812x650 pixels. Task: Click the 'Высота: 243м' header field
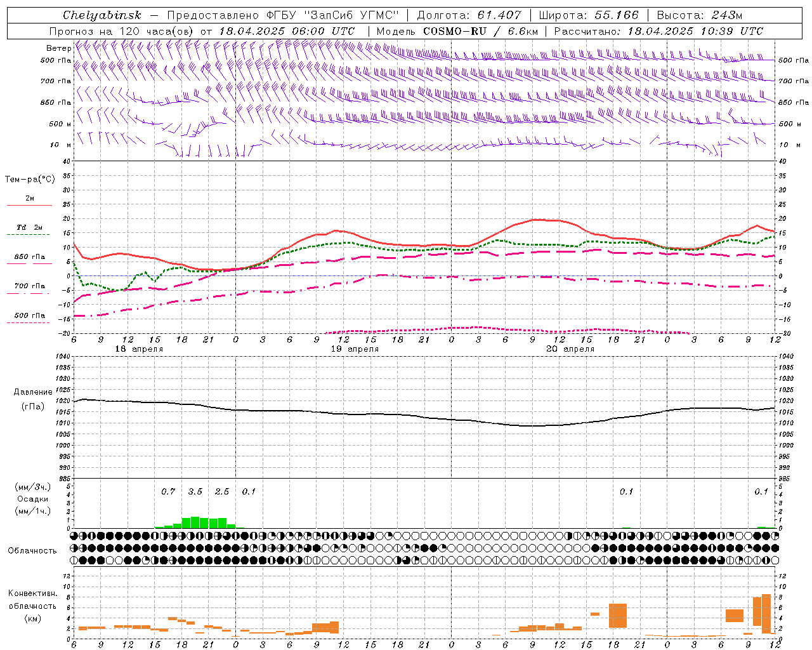pyautogui.click(x=700, y=15)
